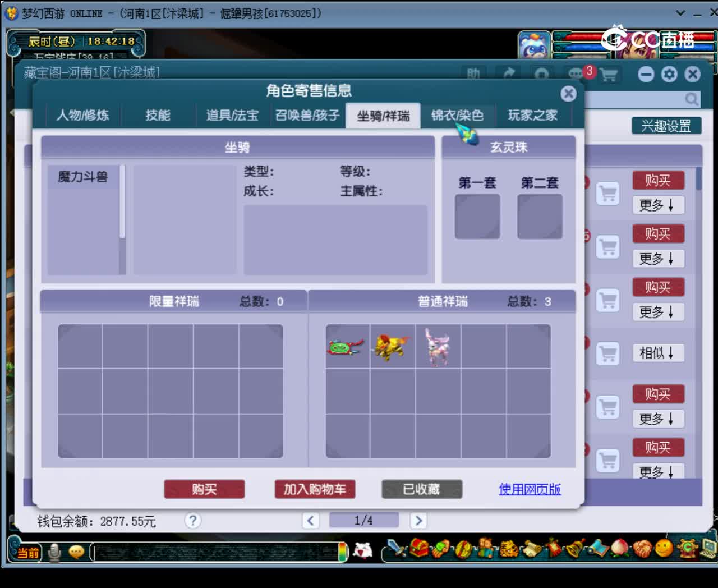Select 魔力斗兽 in the mount list

82,177
